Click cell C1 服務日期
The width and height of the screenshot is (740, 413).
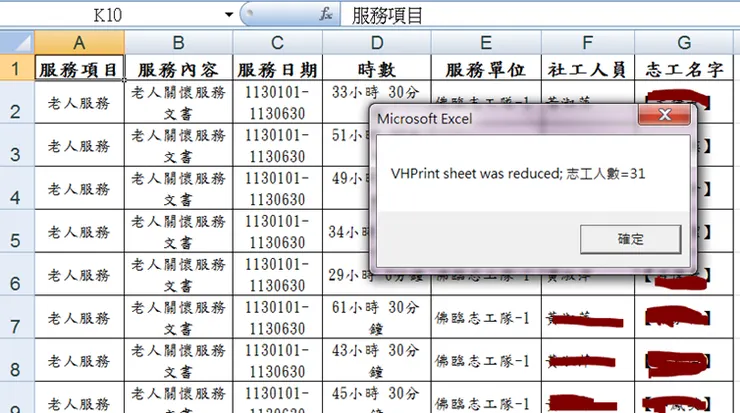click(278, 68)
